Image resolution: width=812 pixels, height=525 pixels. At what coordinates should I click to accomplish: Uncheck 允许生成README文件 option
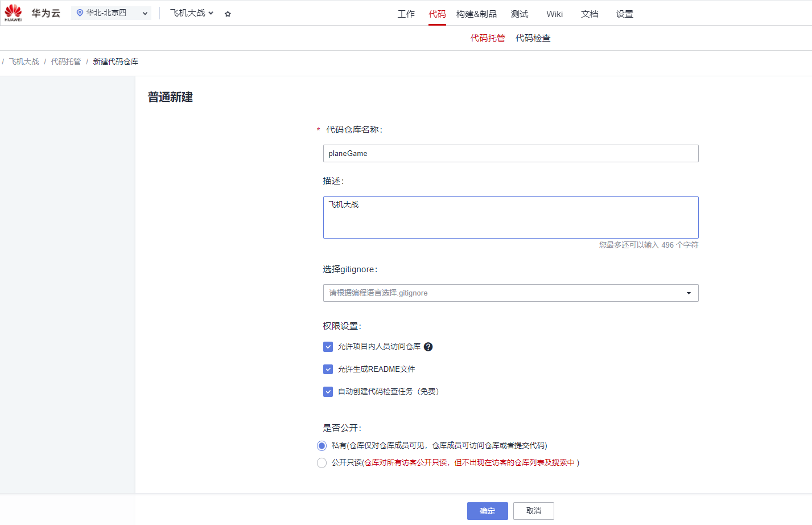click(328, 370)
